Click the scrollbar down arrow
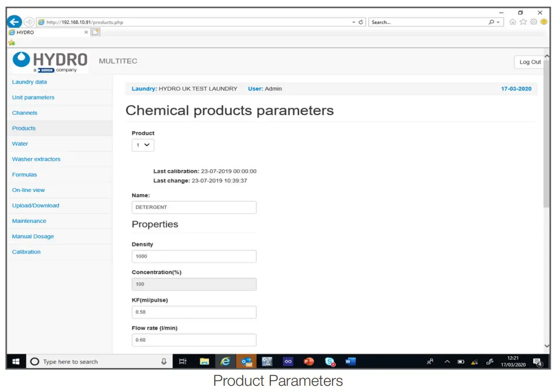557x392 pixels. coord(547,346)
